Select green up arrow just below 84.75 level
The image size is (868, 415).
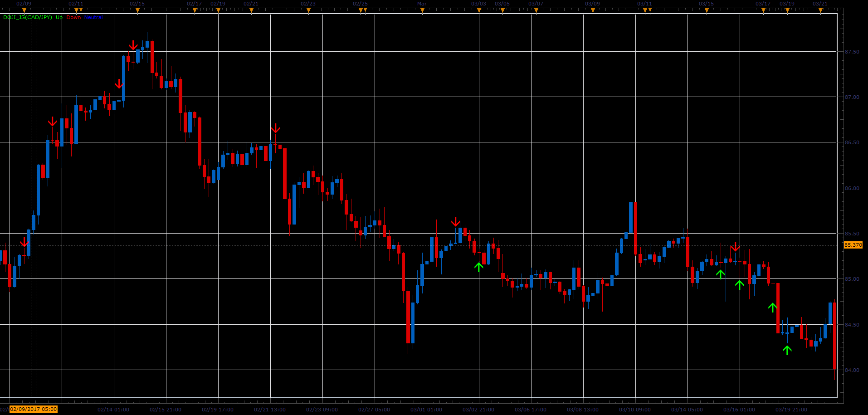point(773,307)
